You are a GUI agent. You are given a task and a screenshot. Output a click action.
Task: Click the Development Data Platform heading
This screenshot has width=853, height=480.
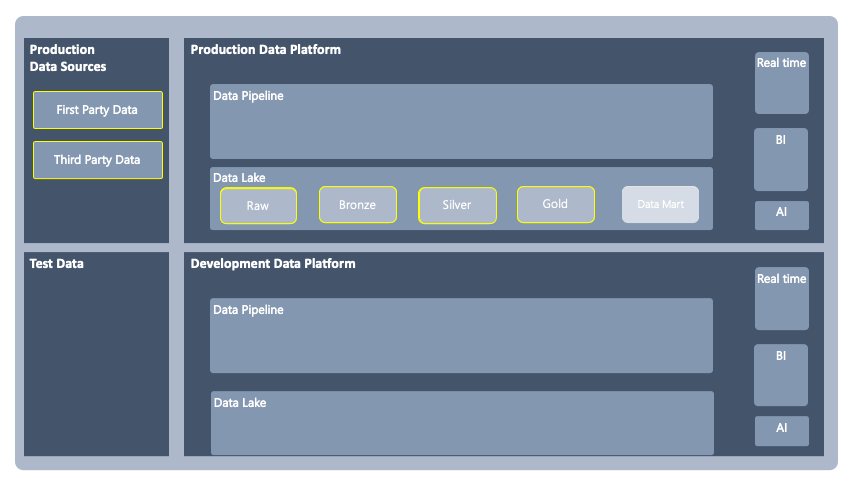(x=273, y=264)
